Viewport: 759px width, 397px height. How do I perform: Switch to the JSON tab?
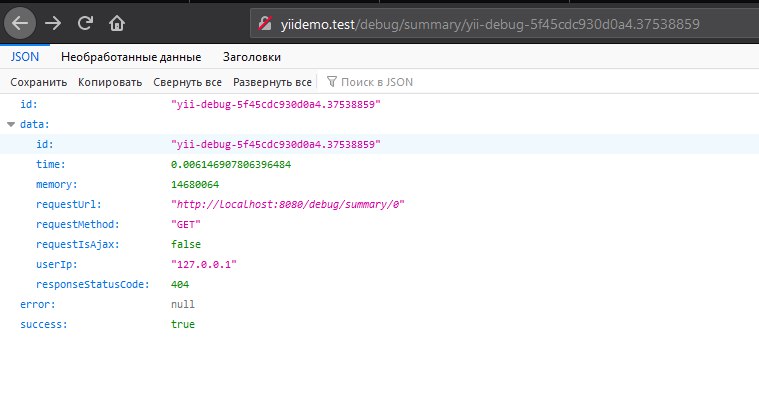point(25,57)
